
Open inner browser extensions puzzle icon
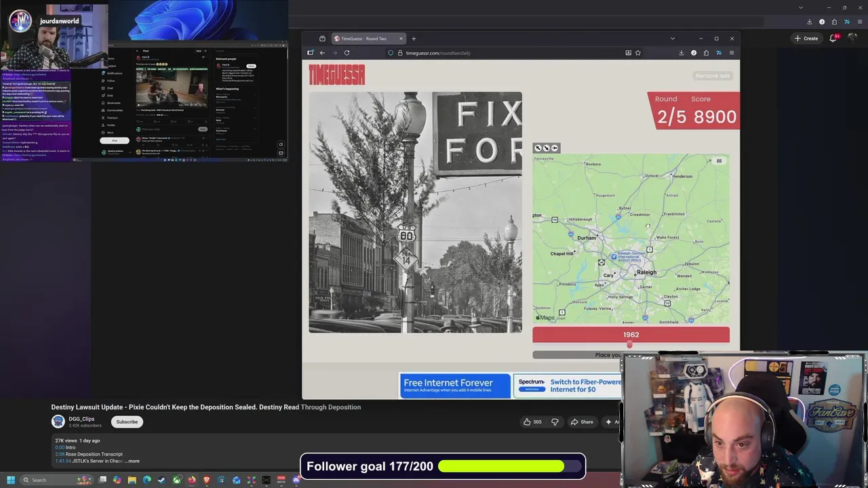coord(706,53)
